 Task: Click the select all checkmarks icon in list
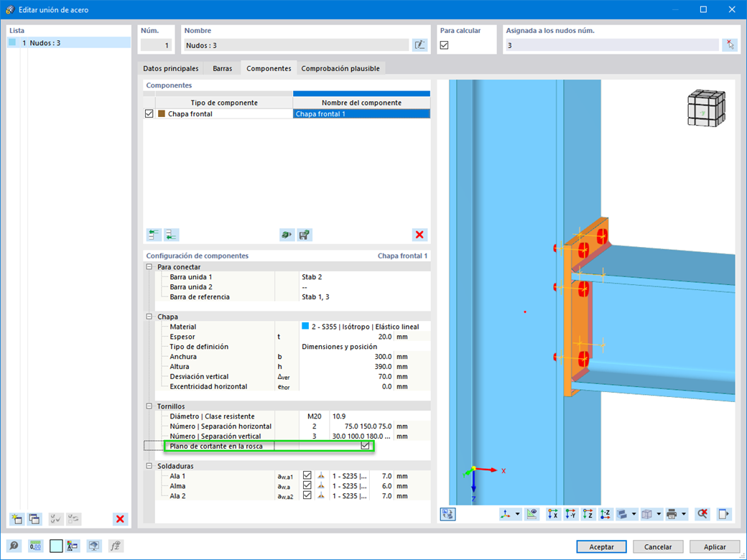point(56,519)
